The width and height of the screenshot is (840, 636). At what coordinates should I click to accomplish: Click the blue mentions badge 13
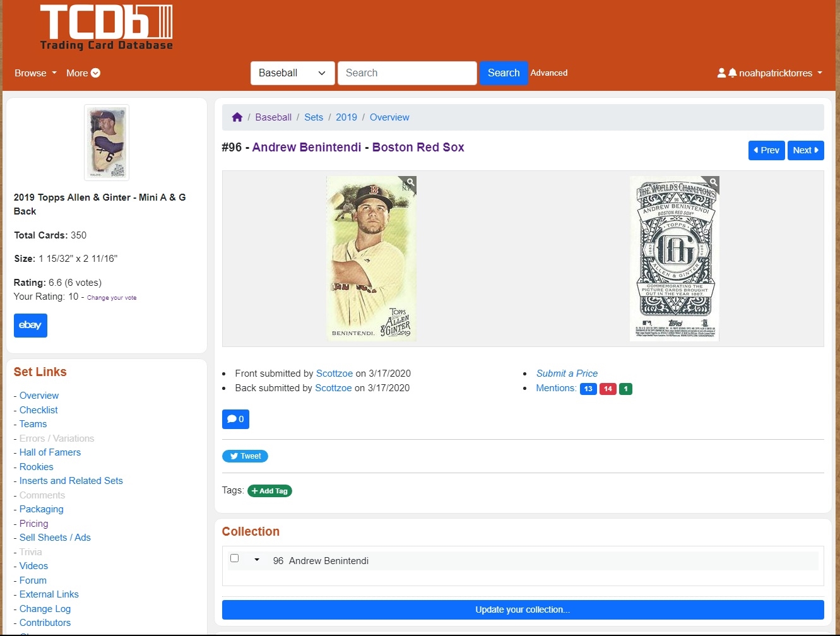(588, 389)
